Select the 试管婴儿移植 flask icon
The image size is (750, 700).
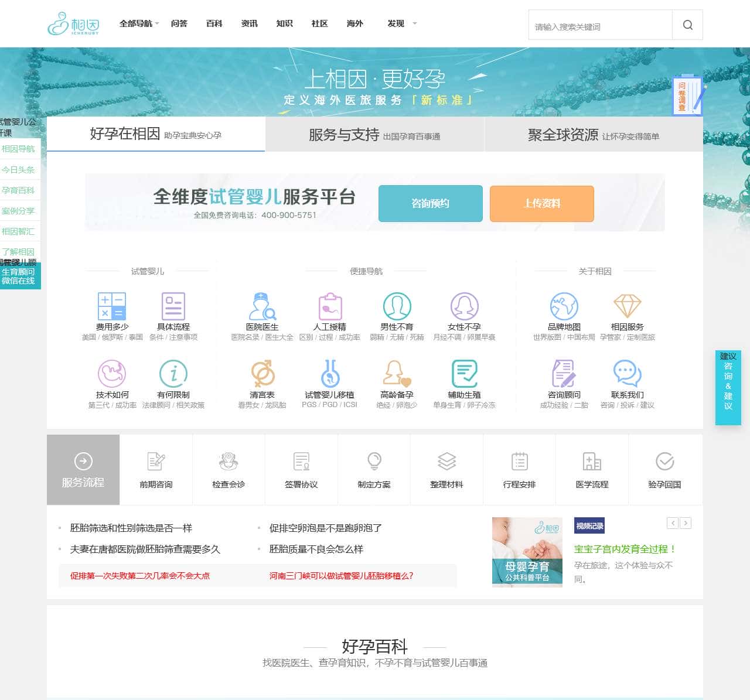pyautogui.click(x=330, y=374)
